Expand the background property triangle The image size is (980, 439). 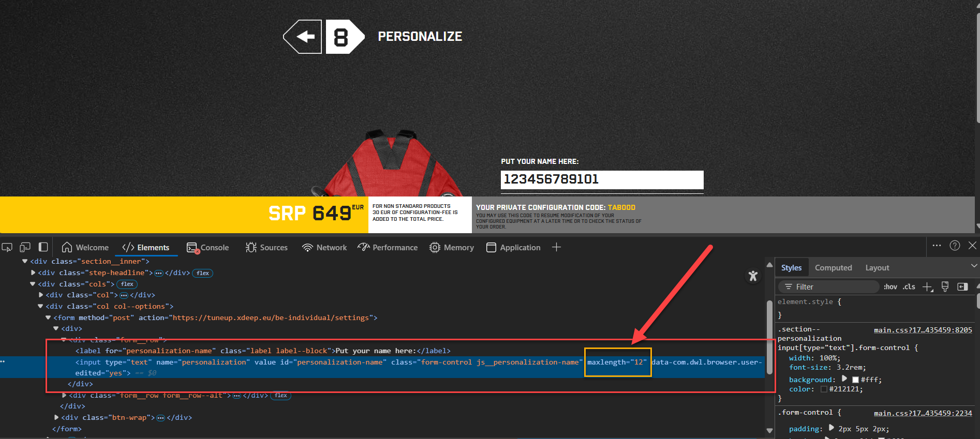844,379
